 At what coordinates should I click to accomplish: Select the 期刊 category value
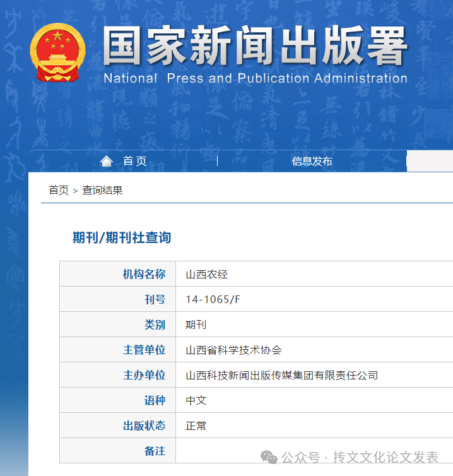coord(196,325)
